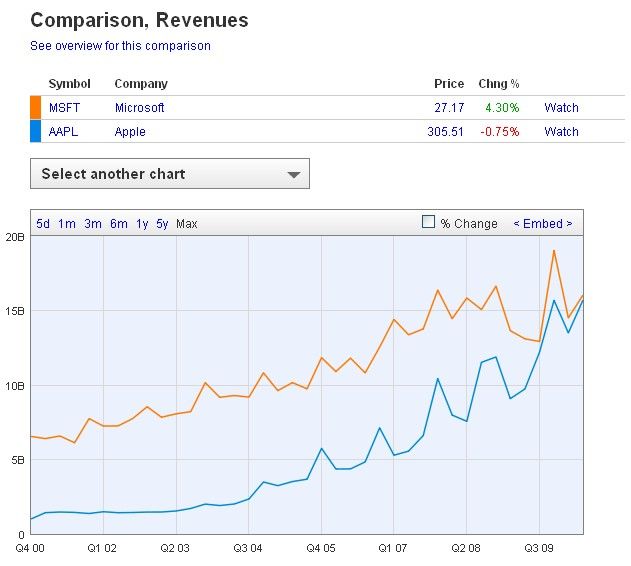Click the blue line's highest peak before the final rise
Image resolution: width=631 pixels, height=566 pixels.
pos(554,300)
